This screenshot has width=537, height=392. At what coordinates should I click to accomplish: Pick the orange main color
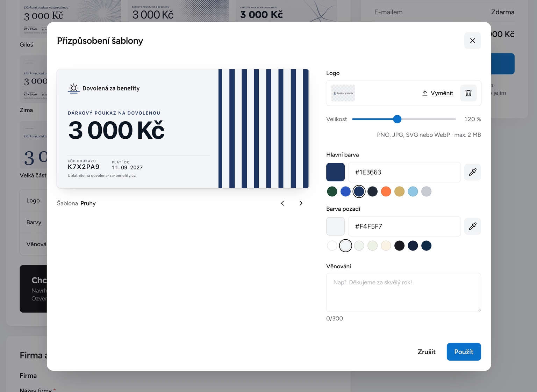pos(386,191)
